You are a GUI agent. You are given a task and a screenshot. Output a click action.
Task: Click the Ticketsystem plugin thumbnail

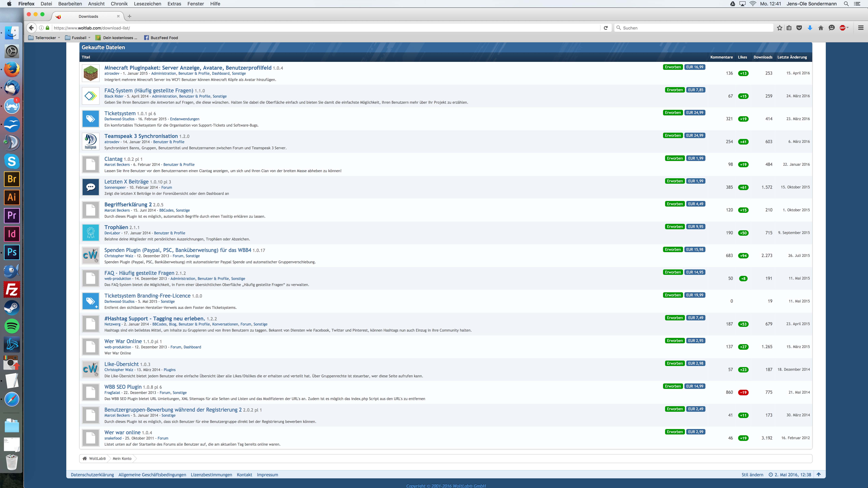tap(91, 119)
